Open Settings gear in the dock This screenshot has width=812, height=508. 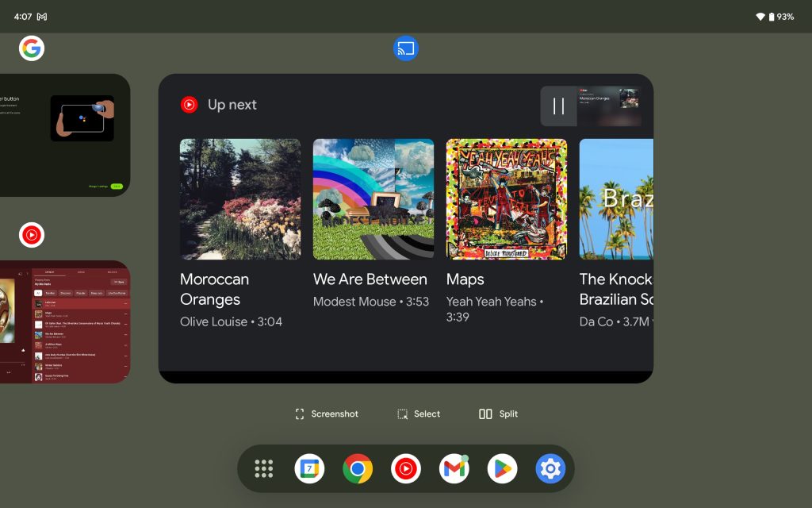point(550,469)
